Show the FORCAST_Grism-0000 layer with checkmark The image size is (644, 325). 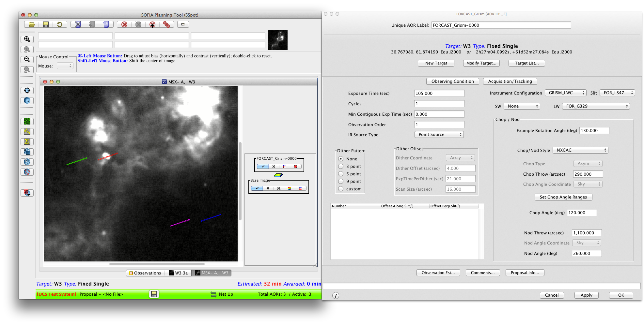pyautogui.click(x=263, y=167)
